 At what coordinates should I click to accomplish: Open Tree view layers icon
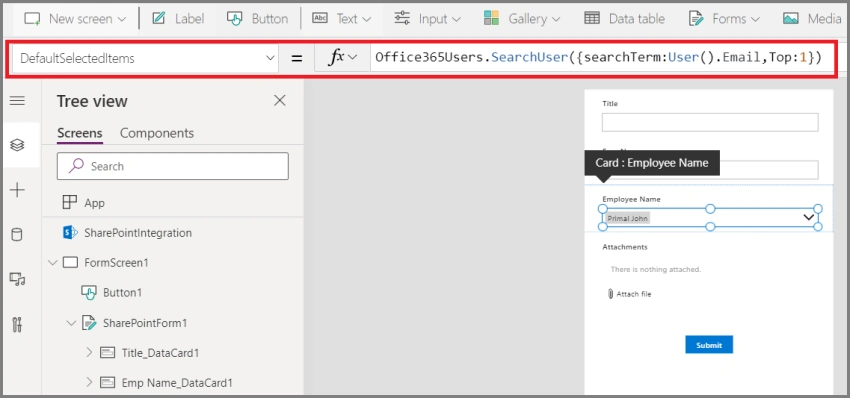pyautogui.click(x=17, y=145)
